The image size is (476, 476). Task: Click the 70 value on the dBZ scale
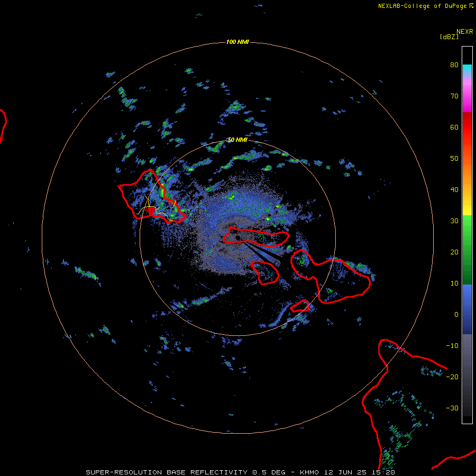[454, 96]
